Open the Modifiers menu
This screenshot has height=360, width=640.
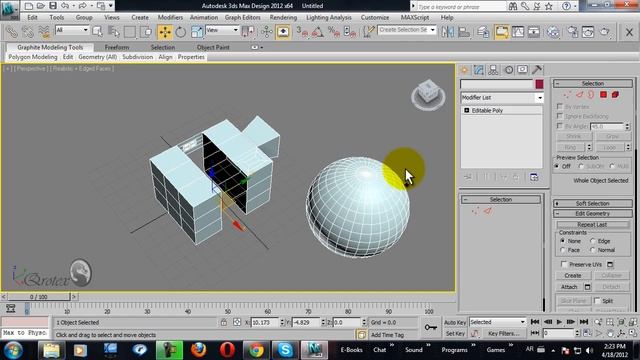[x=170, y=18]
